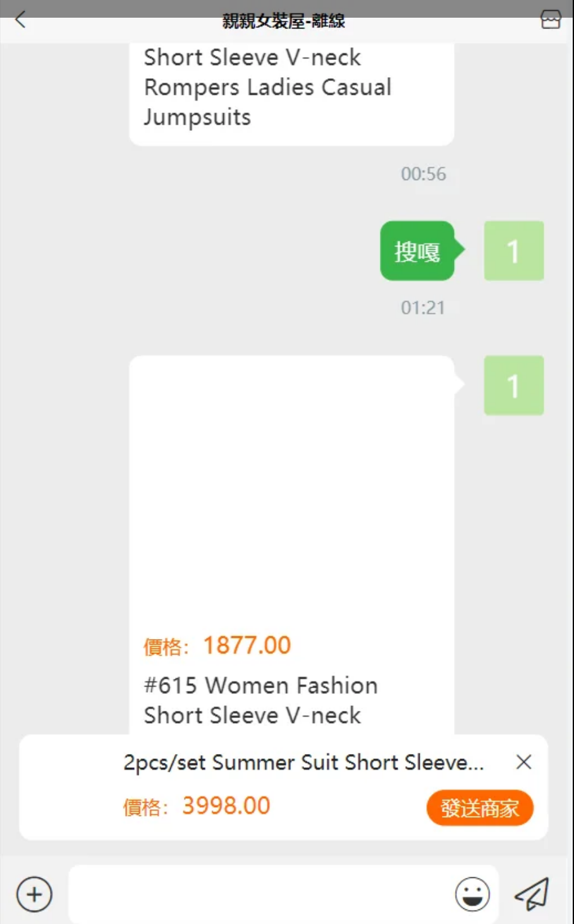Dismiss the 2pcs/set product suggestion
The image size is (574, 924).
(523, 762)
